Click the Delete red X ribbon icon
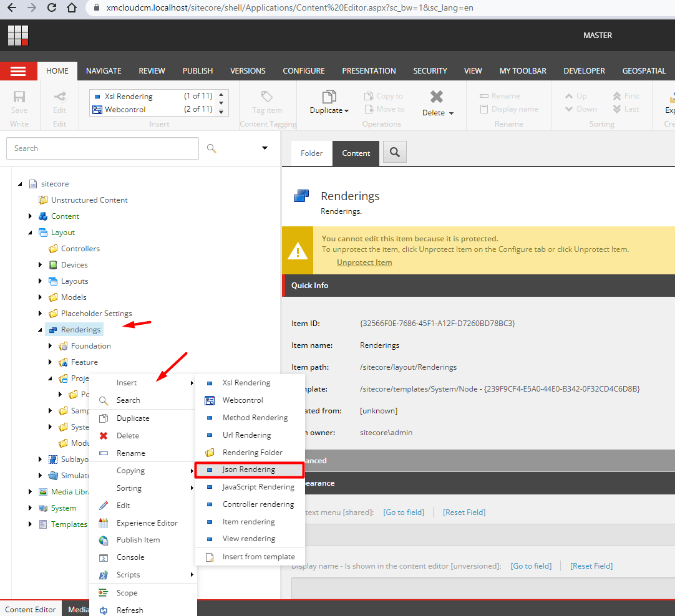Viewport: 675px width, 616px height. pos(437,97)
